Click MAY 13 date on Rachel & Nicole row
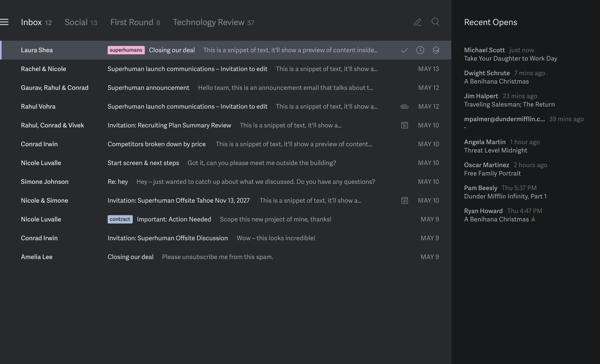 (428, 69)
